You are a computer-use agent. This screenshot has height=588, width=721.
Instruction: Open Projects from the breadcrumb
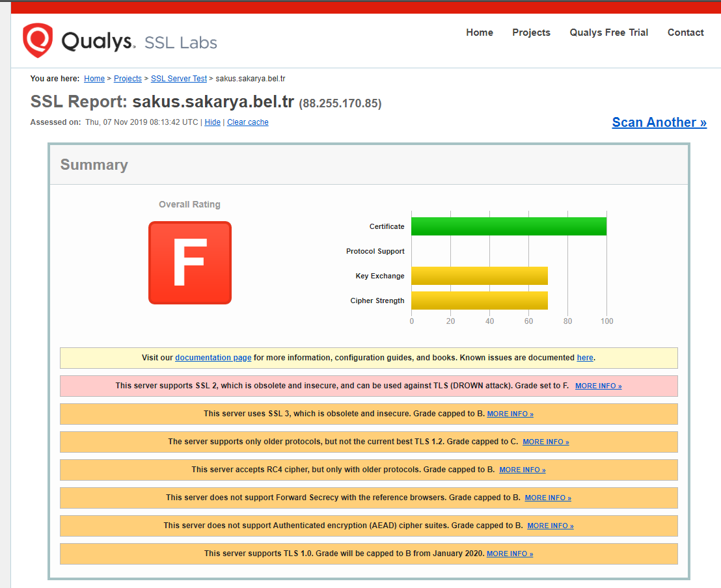[128, 78]
